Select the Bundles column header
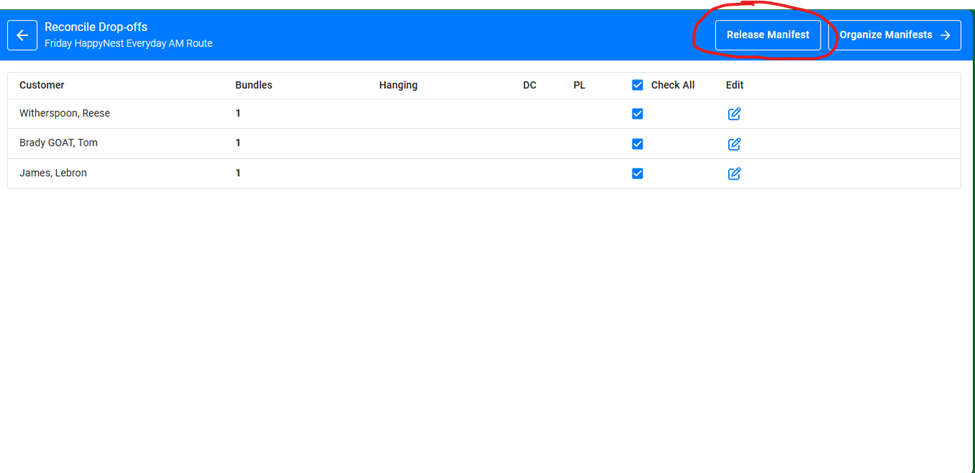 [253, 86]
